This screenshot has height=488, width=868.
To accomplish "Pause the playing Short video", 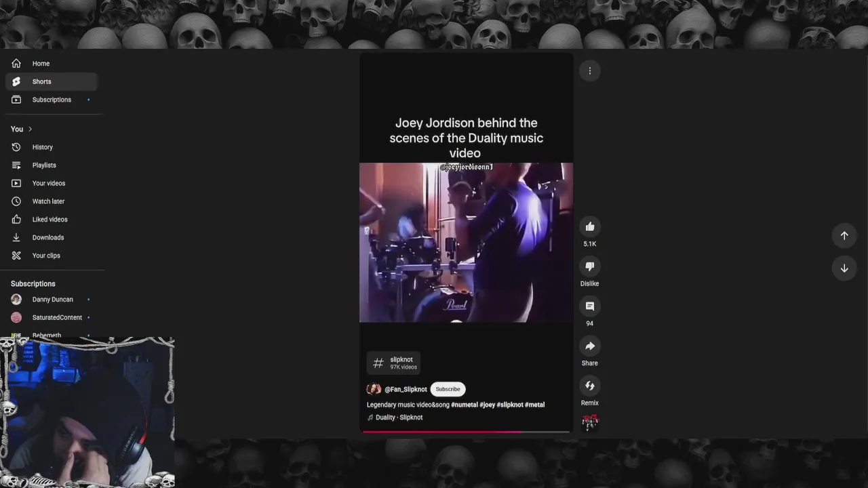I will coord(466,242).
